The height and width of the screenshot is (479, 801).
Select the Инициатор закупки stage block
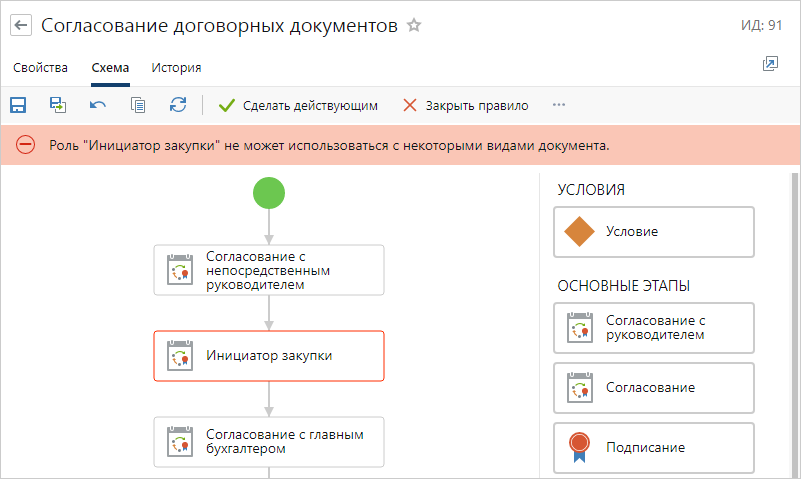[x=269, y=355]
